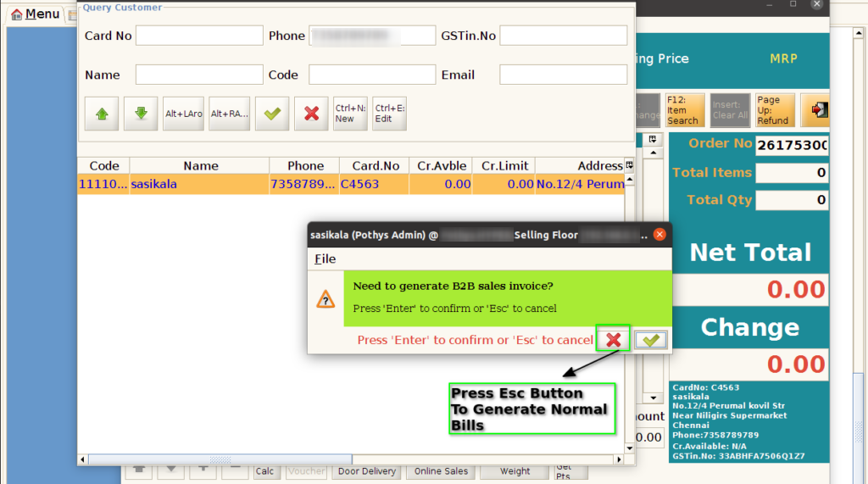Sort by Card.No column header
Screen dimensions: 868x484
coord(376,165)
